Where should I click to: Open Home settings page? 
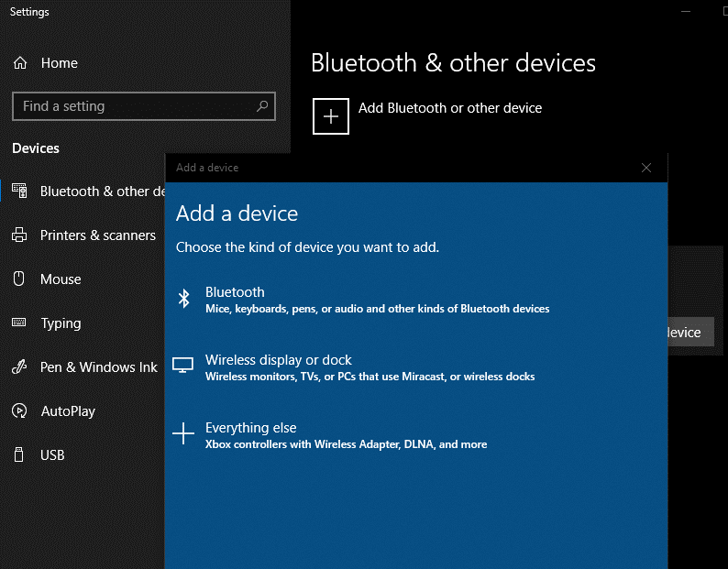[x=59, y=62]
